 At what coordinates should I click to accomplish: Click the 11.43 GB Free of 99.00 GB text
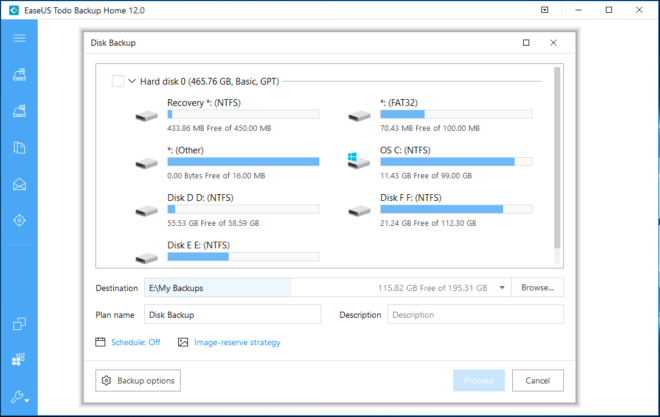coord(426,175)
